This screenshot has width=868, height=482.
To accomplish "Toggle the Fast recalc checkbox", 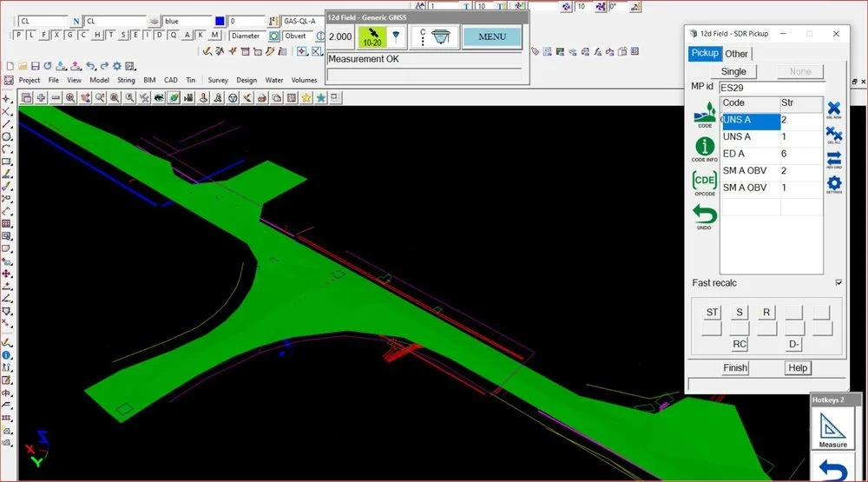I will 838,282.
